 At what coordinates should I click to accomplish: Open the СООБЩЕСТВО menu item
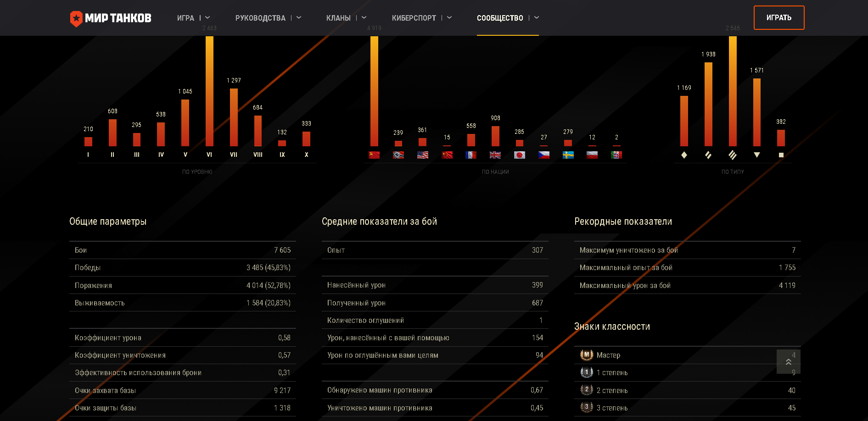[x=500, y=18]
